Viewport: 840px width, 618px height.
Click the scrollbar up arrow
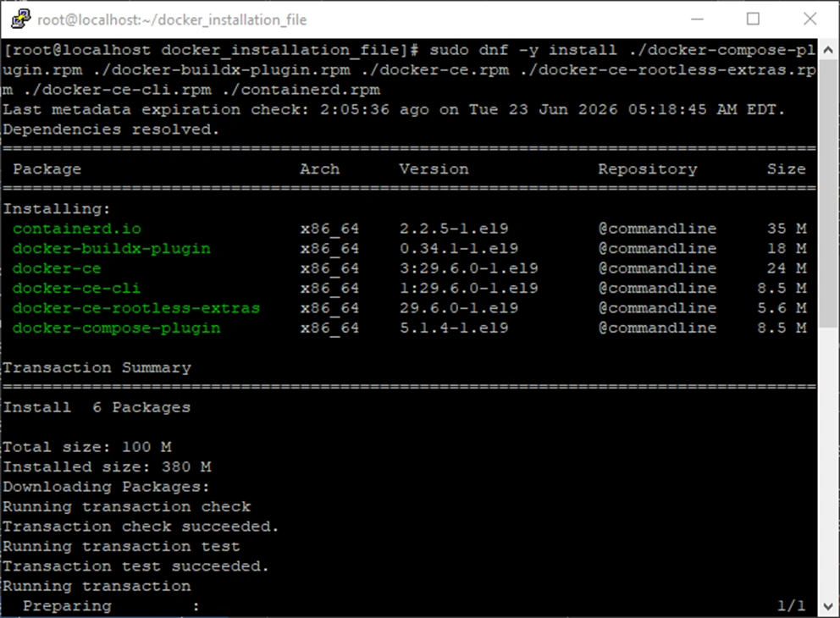[x=827, y=50]
